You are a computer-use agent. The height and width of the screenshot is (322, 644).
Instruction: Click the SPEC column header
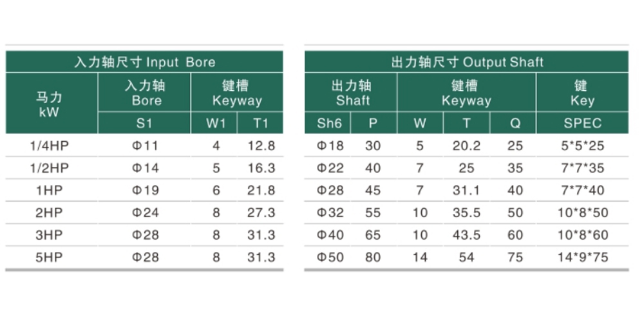pos(582,123)
